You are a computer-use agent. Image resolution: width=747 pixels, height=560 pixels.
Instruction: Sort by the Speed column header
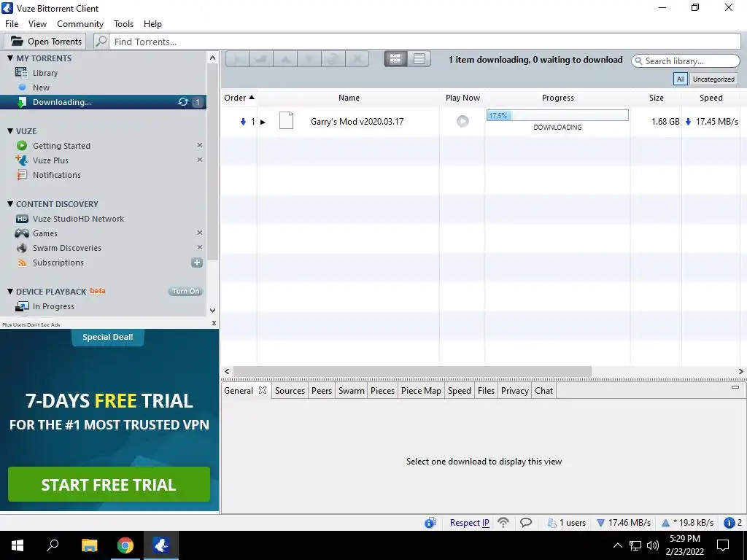tap(711, 98)
